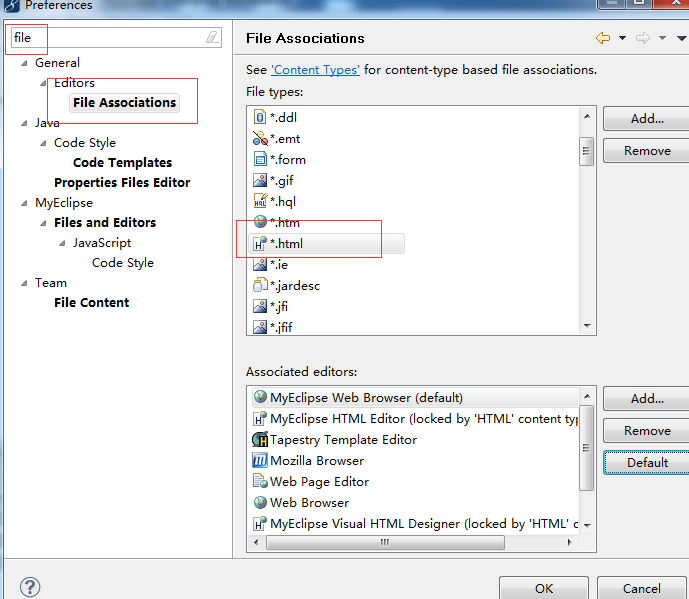Click Remove next to Associated editors
This screenshot has height=599, width=689.
(x=646, y=431)
